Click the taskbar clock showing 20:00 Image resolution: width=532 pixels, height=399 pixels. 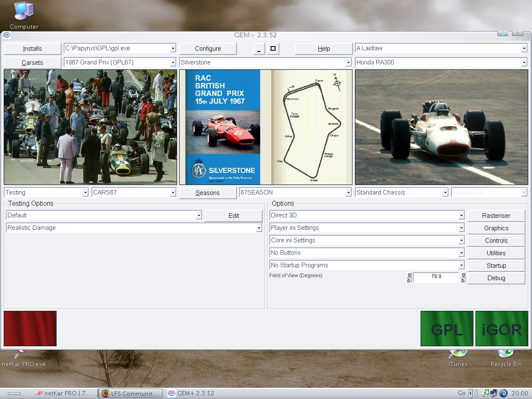pos(520,393)
